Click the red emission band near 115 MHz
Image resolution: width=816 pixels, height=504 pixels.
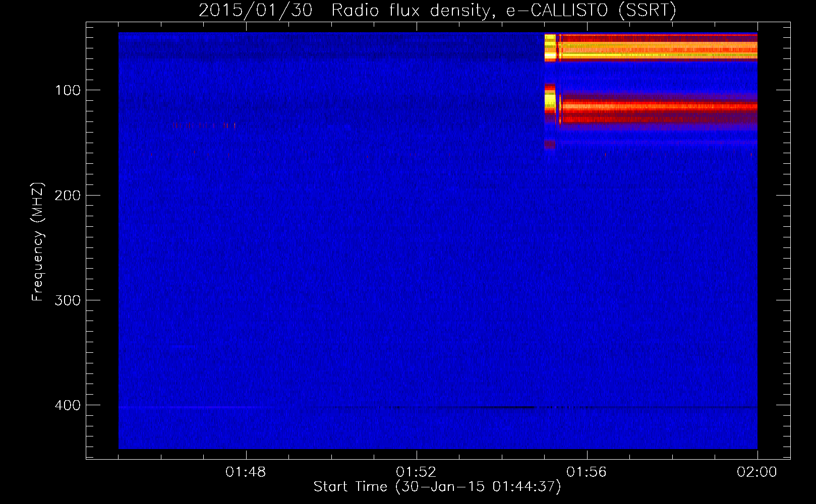coord(659,106)
